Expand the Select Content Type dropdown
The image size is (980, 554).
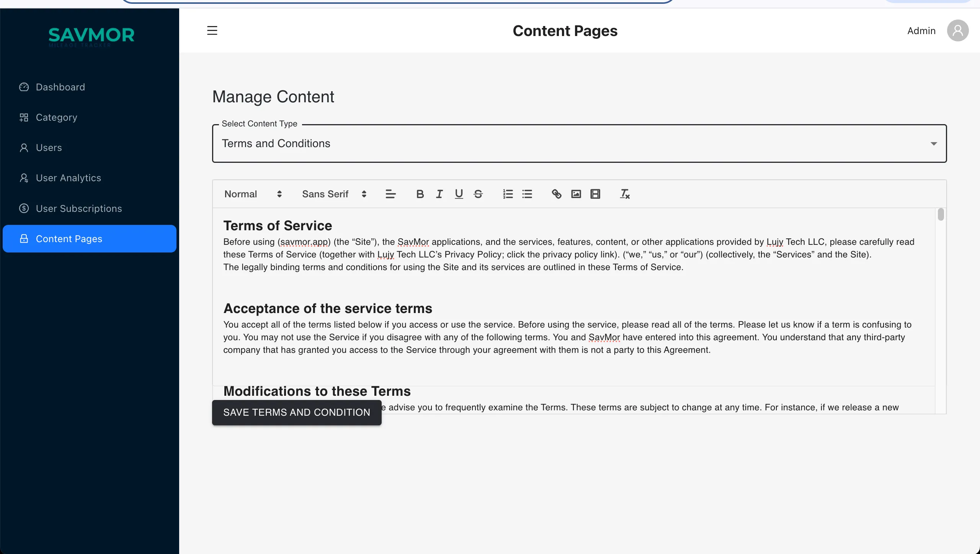click(x=579, y=144)
